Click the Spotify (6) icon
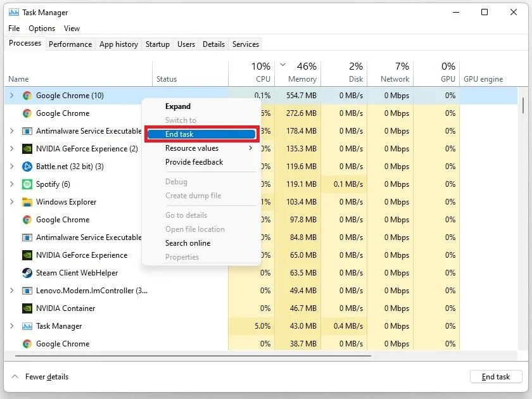Viewport: 532px width, 399px height. pyautogui.click(x=27, y=184)
